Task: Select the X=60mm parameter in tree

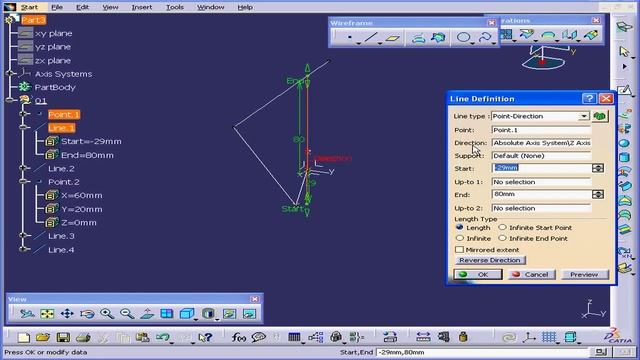Action: tap(81, 196)
